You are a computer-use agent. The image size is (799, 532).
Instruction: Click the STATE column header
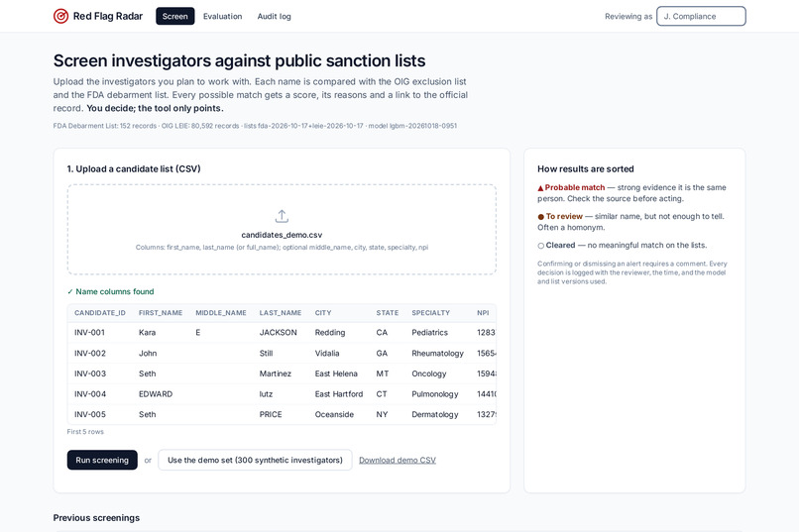[388, 313]
